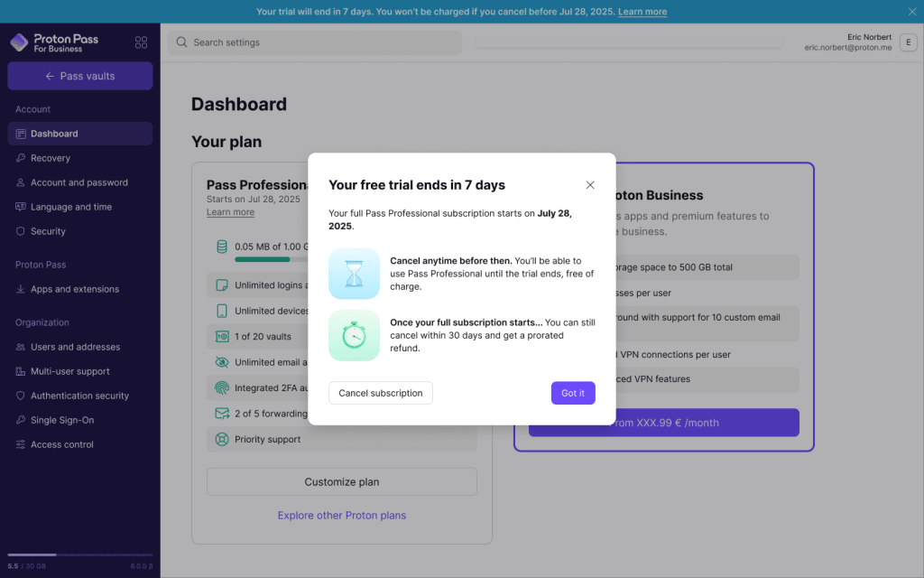Select the Authentication security shield icon
The image size is (924, 578).
click(x=21, y=395)
